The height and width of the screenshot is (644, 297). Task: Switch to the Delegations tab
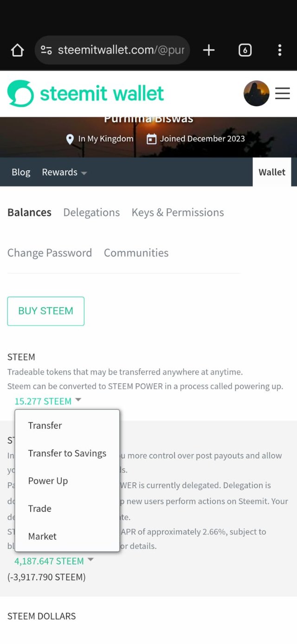coord(91,213)
